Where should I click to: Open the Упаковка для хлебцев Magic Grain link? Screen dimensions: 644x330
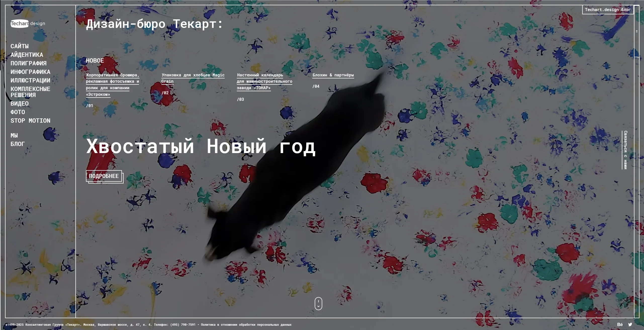click(x=193, y=75)
